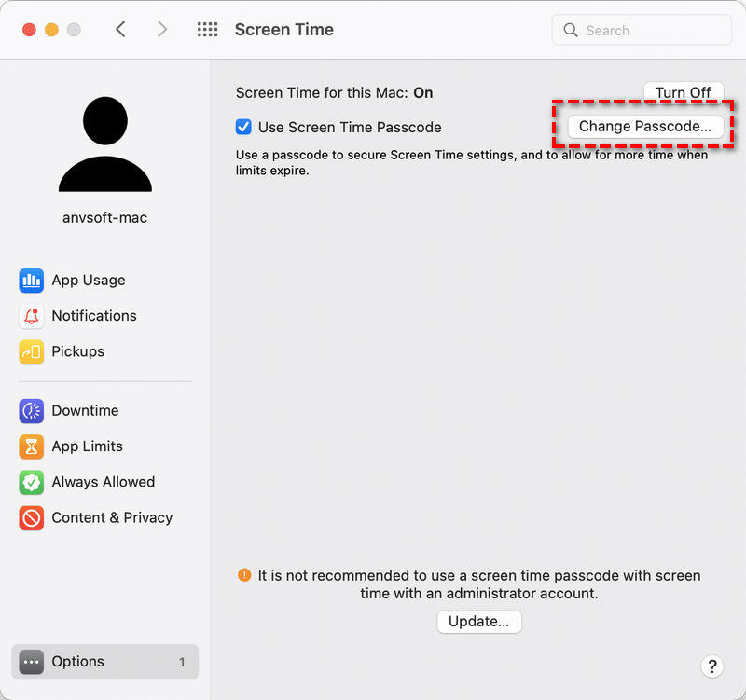
Task: Click the Change Passcode button
Action: click(644, 127)
